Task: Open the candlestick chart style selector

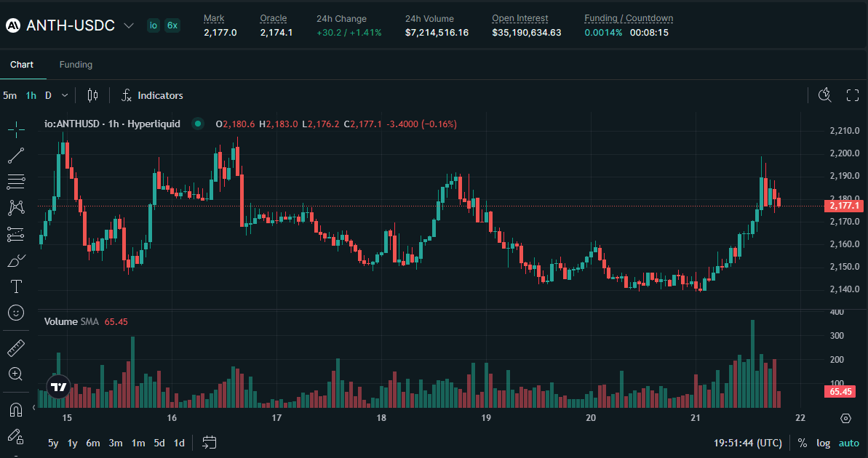Action: coord(93,96)
